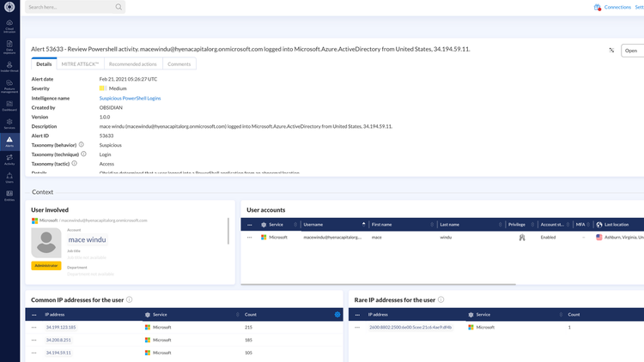Open Posture management in the sidebar
The width and height of the screenshot is (644, 362).
[x=9, y=86]
